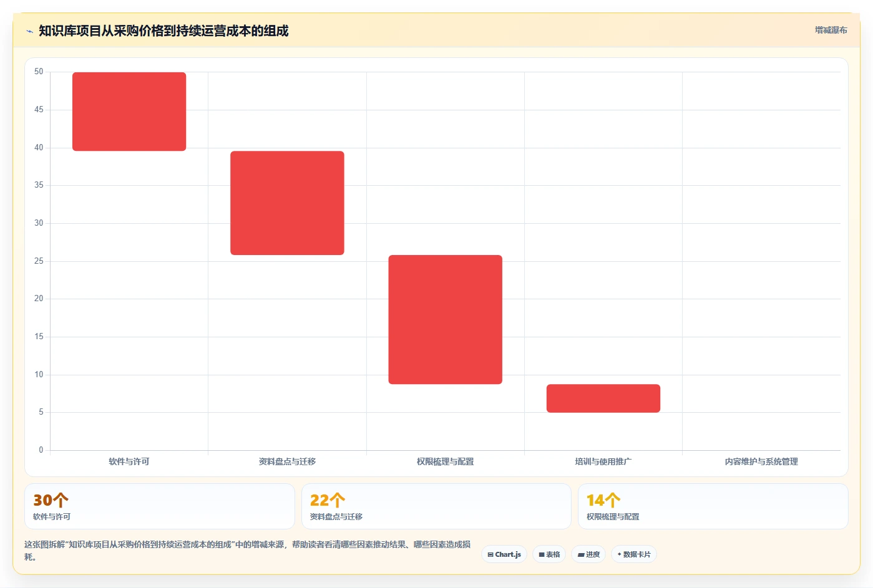The height and width of the screenshot is (588, 873).
Task: Click the y-axis value 25
Action: (39, 261)
